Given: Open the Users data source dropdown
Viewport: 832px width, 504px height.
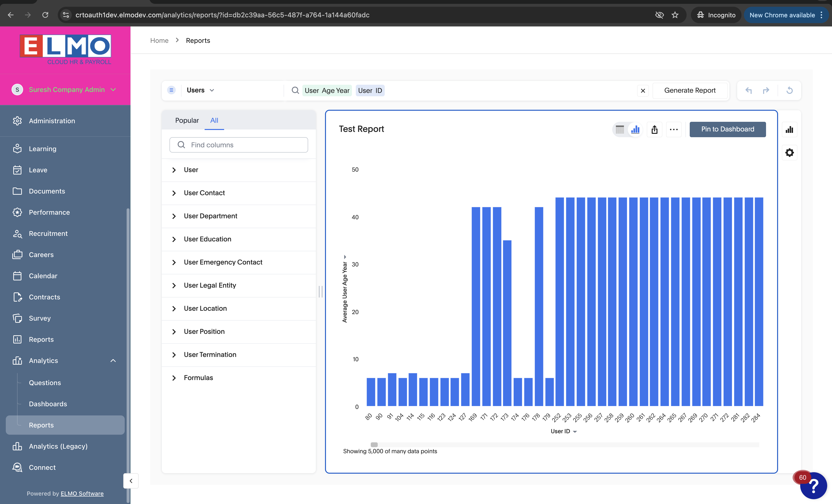Looking at the screenshot, I should pos(201,90).
